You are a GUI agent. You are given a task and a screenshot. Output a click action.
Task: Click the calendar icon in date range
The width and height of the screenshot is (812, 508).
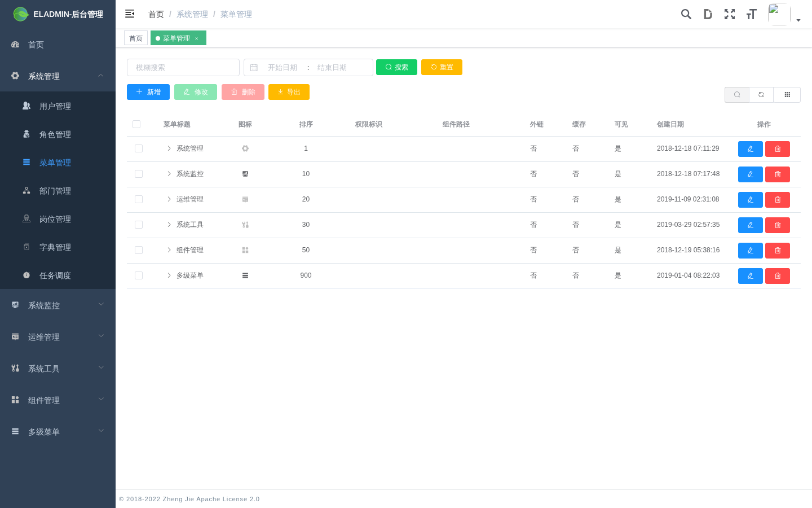[x=254, y=68]
